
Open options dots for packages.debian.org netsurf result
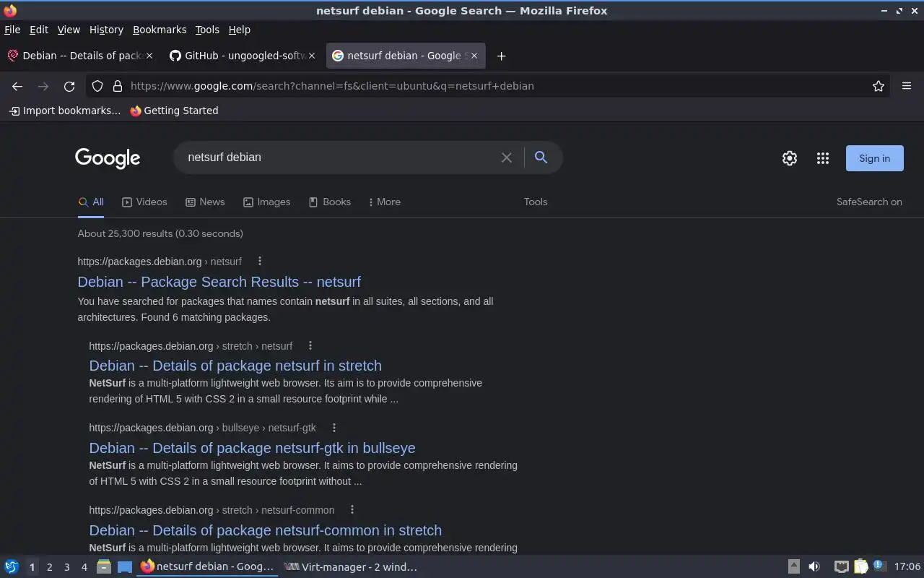click(260, 262)
